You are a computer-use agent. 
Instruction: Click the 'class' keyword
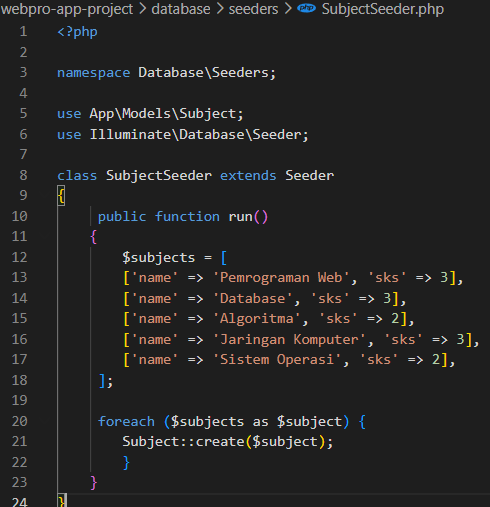click(x=77, y=176)
